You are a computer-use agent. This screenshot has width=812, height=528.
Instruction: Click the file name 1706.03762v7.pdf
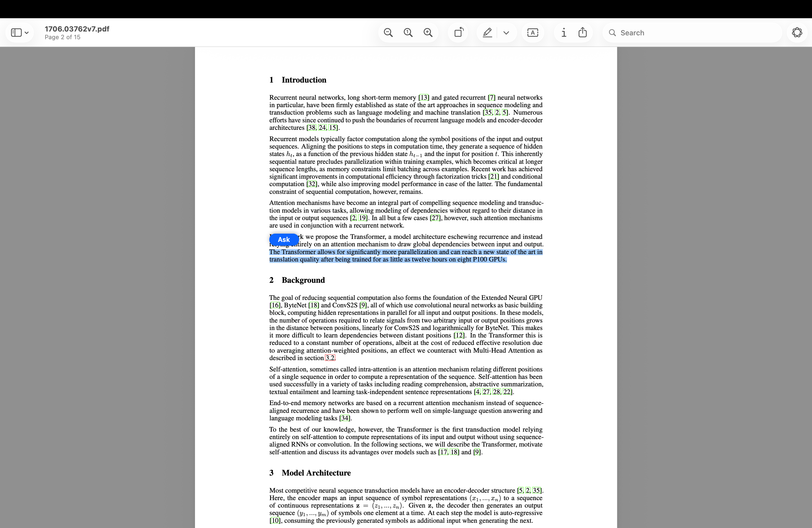tap(77, 29)
